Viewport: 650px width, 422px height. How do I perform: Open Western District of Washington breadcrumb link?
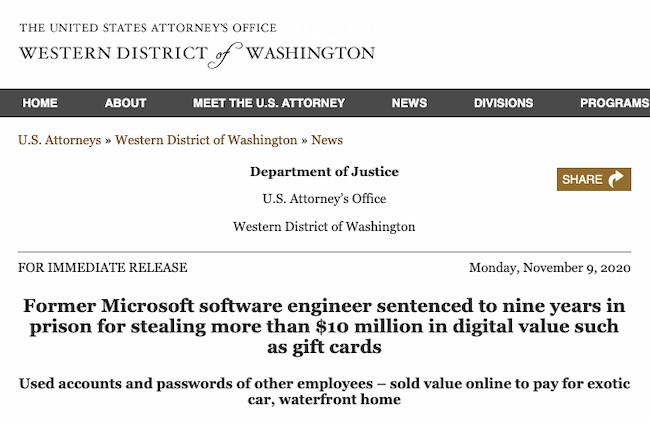[x=206, y=140]
